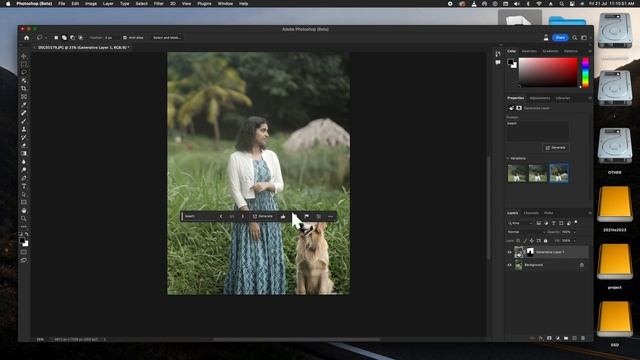The height and width of the screenshot is (360, 640).
Task: Select the Spot Healing Brush tool
Action: coord(24,113)
